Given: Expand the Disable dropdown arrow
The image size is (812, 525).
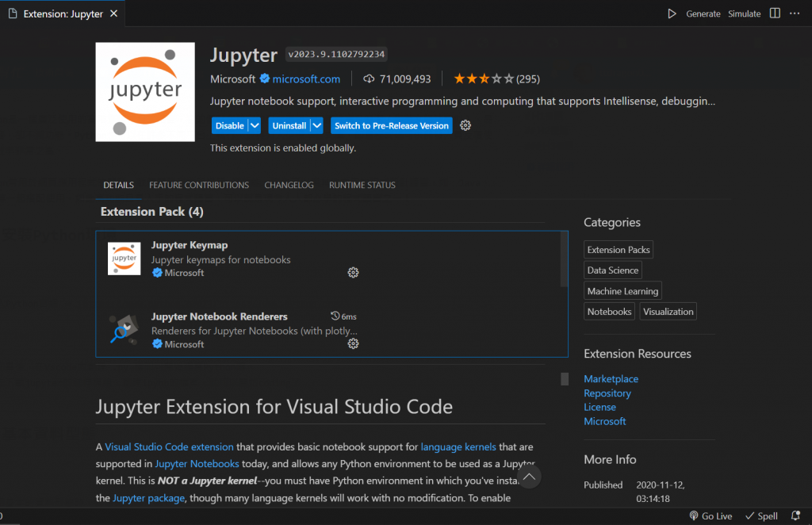Looking at the screenshot, I should click(255, 126).
